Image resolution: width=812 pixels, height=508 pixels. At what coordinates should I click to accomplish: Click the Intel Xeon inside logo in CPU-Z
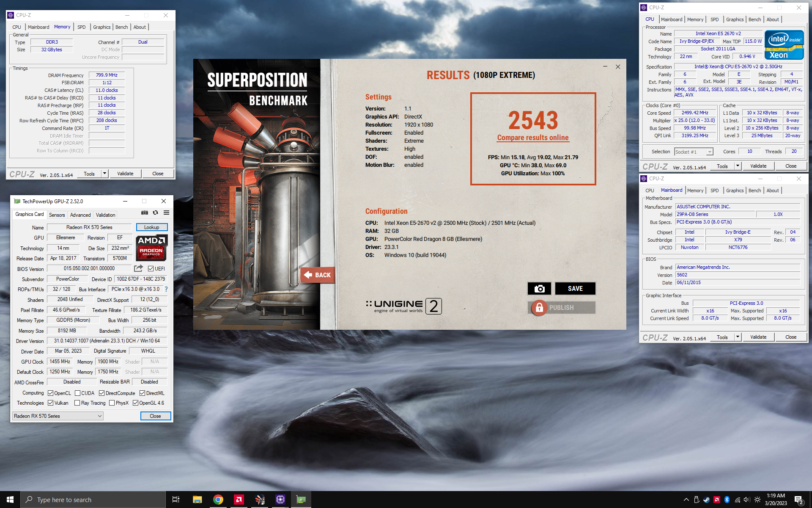pos(784,44)
